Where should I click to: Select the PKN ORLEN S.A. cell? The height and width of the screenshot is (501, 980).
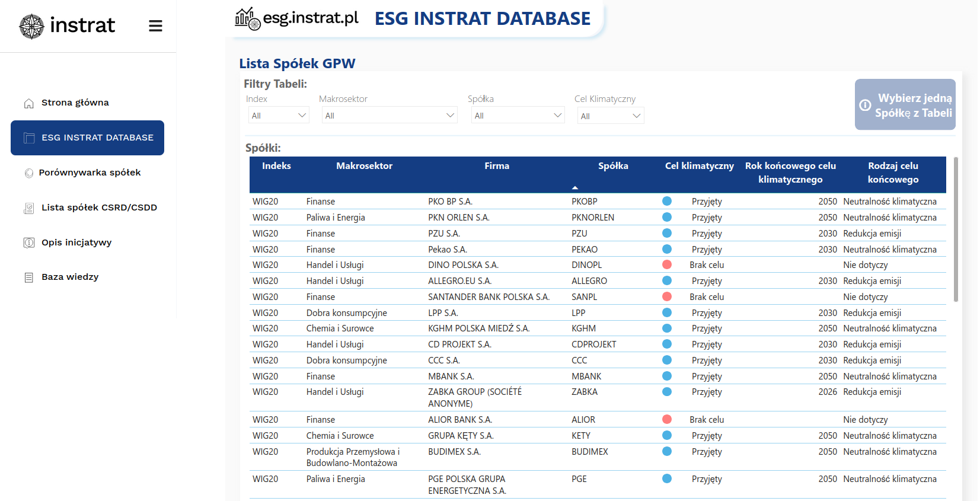click(459, 218)
